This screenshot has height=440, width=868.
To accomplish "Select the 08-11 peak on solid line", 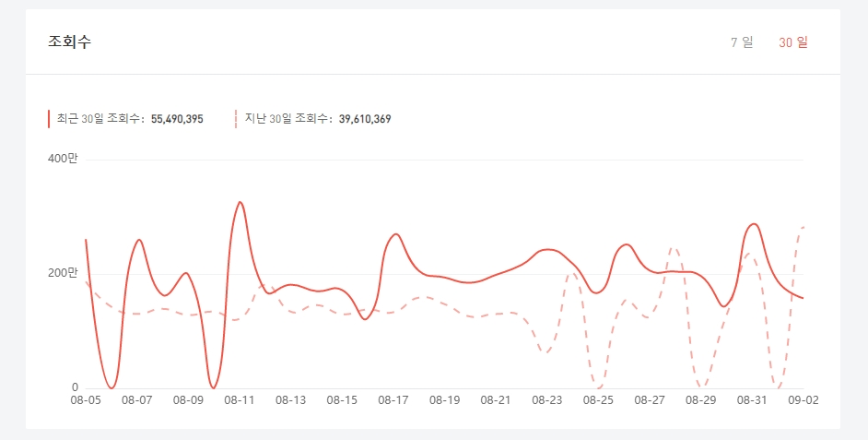I will 240,202.
